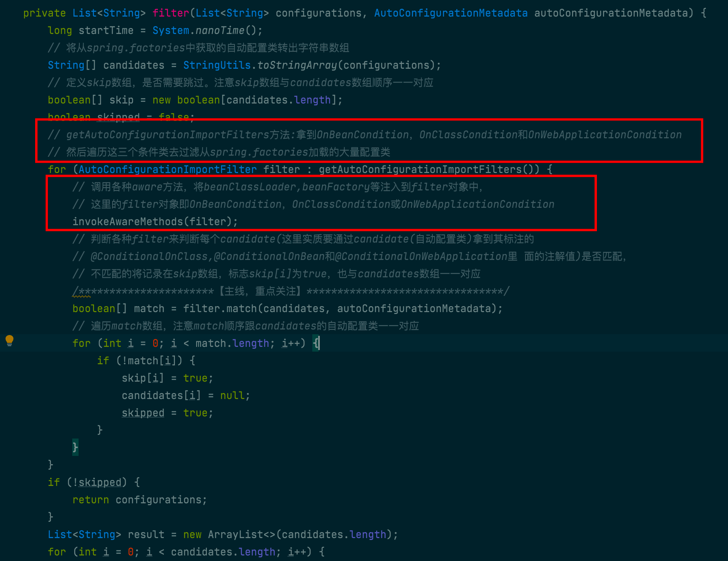The image size is (728, 561).
Task: Click filter.match(candidates, autoConfigurationMetadata) call
Action: tap(343, 309)
